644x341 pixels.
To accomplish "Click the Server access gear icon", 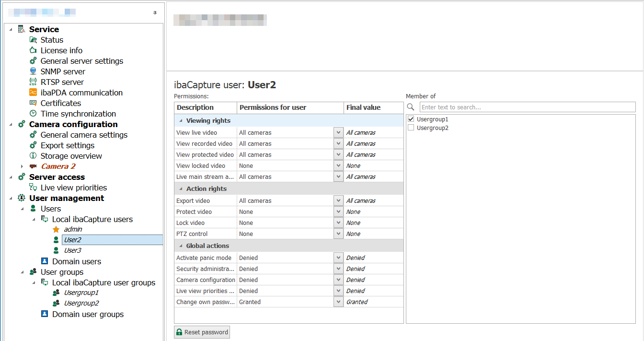I will click(21, 177).
